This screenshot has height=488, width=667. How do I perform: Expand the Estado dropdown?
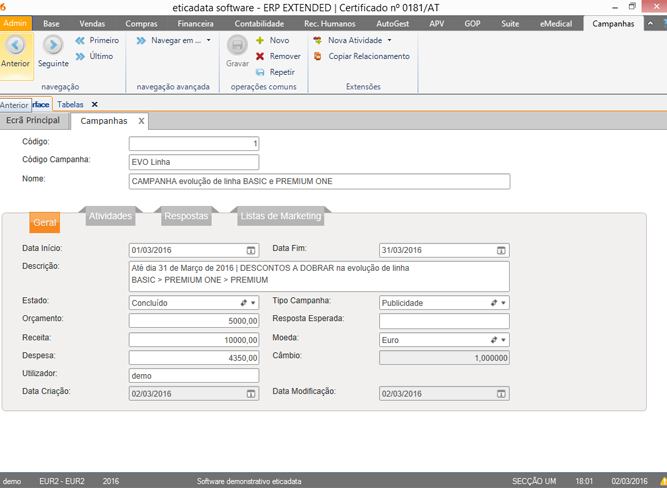tap(252, 303)
